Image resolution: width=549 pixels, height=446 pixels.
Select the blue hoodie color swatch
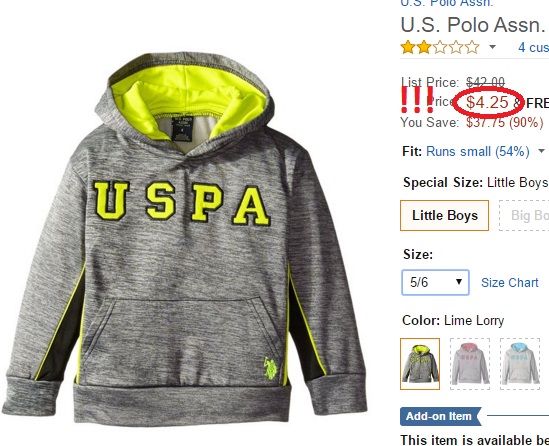tap(520, 364)
